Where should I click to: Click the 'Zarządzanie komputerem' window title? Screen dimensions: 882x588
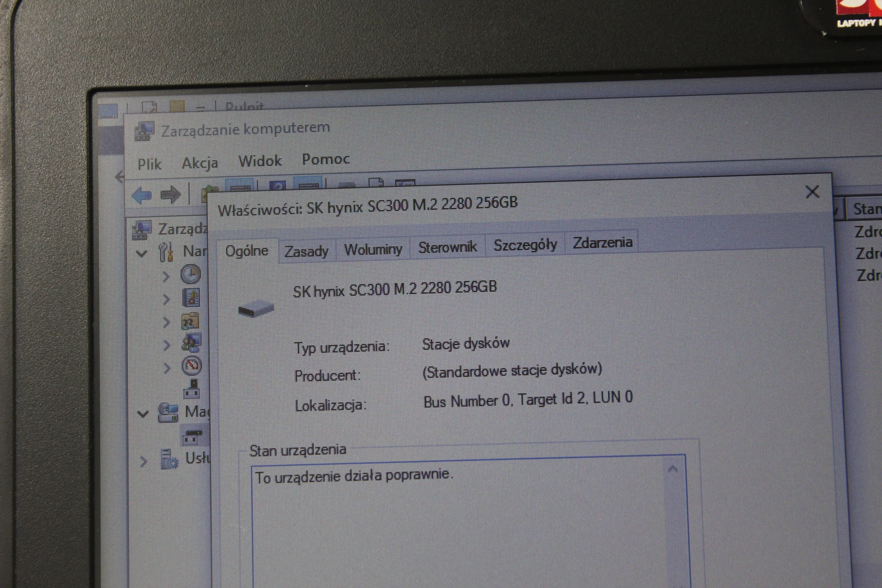[246, 129]
